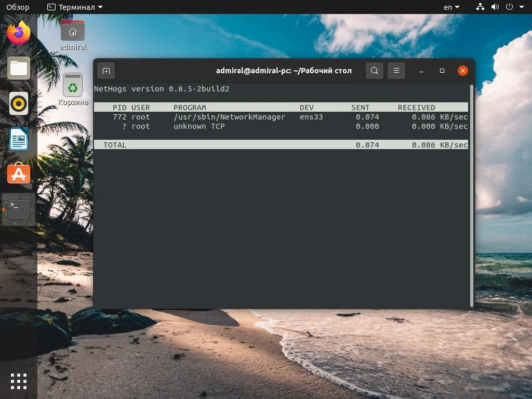Click the wired network icon in the top bar
This screenshot has width=532, height=399.
(480, 7)
